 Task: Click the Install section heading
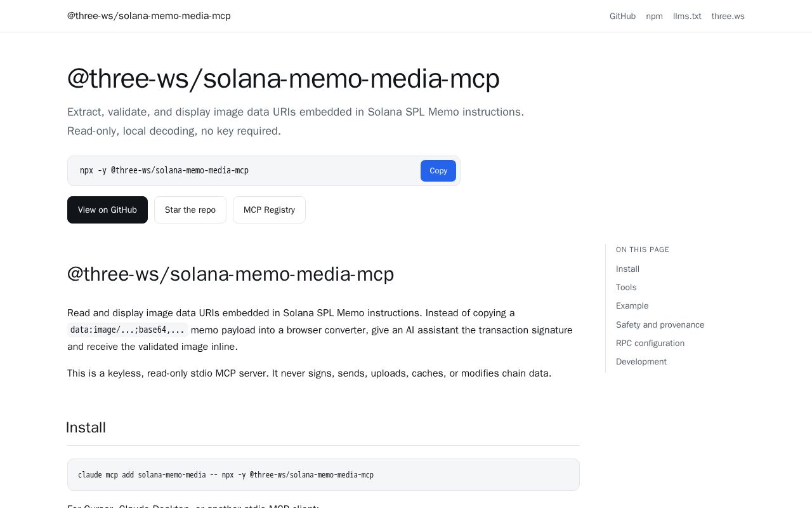[x=86, y=427]
